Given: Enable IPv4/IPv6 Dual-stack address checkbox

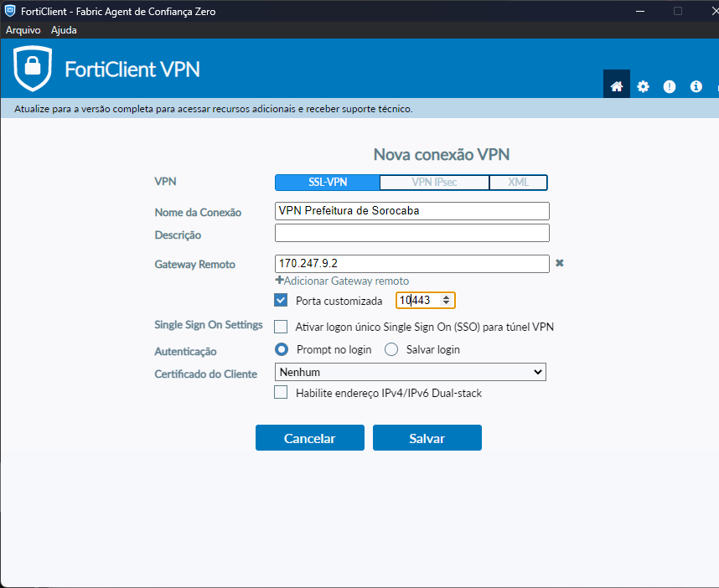Looking at the screenshot, I should point(281,392).
